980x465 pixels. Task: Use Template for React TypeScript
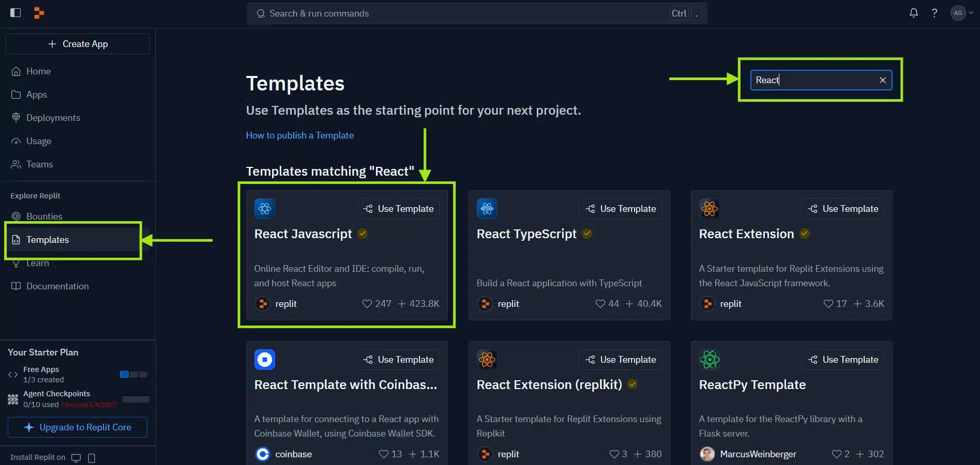point(621,209)
